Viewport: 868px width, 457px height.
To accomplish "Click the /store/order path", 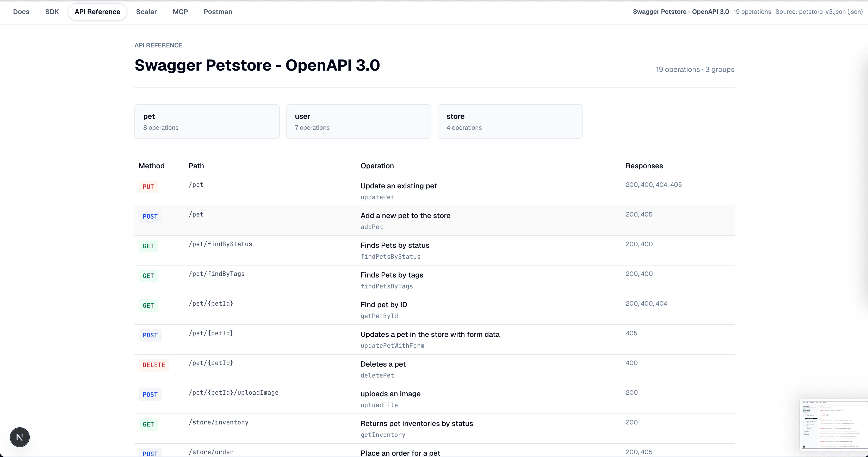I will pyautogui.click(x=211, y=452).
